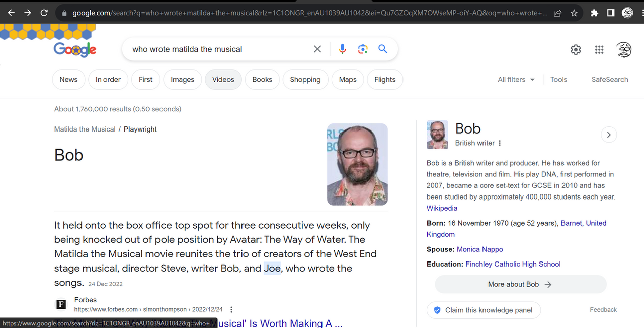Switch to the Videos filter
Image resolution: width=644 pixels, height=328 pixels.
pyautogui.click(x=223, y=80)
